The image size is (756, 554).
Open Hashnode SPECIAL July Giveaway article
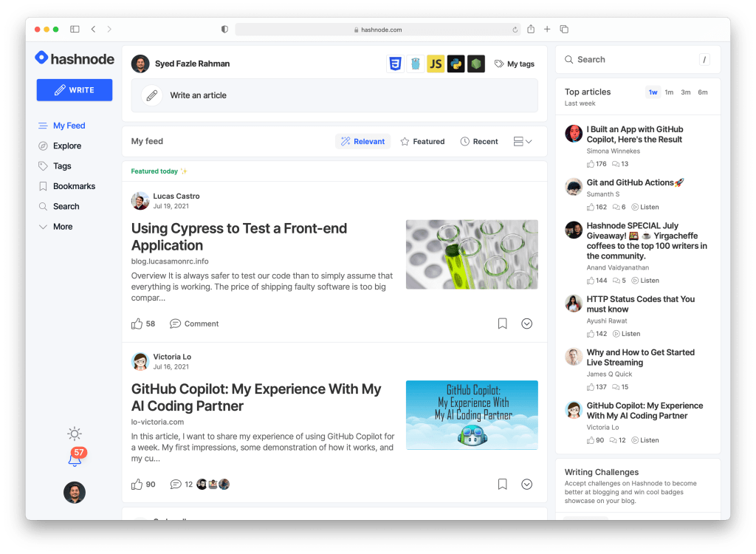[x=647, y=241]
